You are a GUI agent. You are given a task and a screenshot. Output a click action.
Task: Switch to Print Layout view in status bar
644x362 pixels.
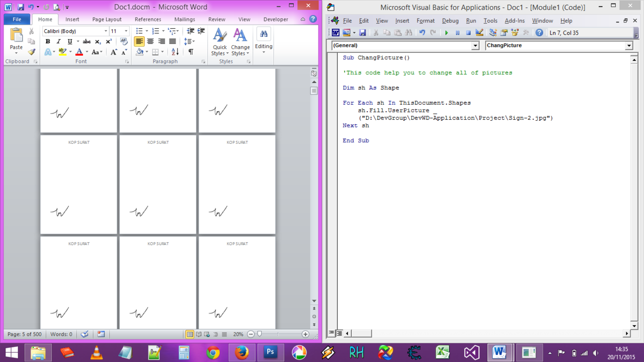(190, 334)
